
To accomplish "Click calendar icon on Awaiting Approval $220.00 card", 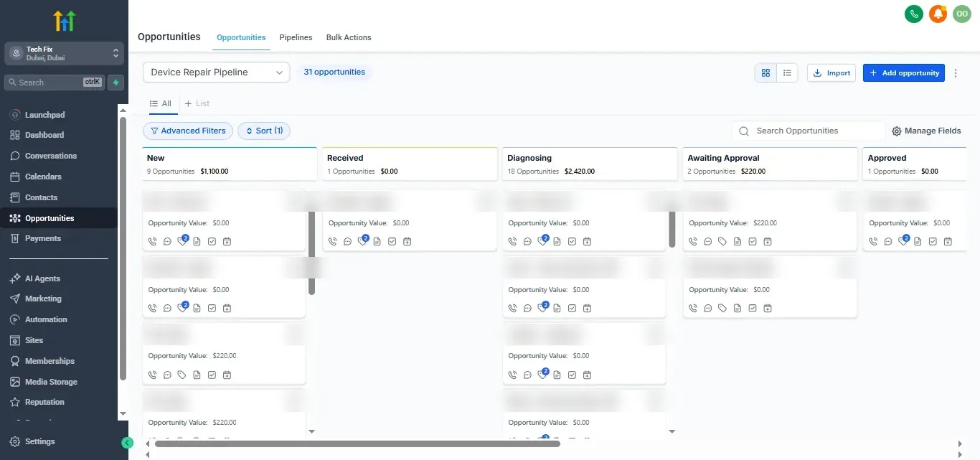I will (x=768, y=242).
